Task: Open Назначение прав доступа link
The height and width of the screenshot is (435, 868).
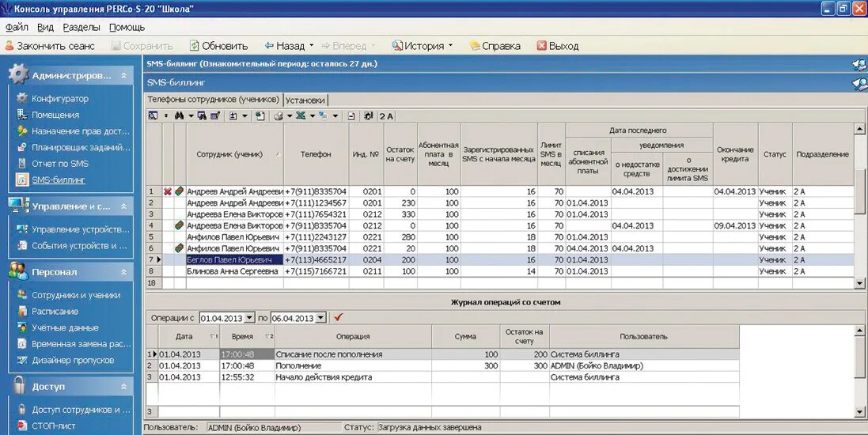Action: (80, 131)
